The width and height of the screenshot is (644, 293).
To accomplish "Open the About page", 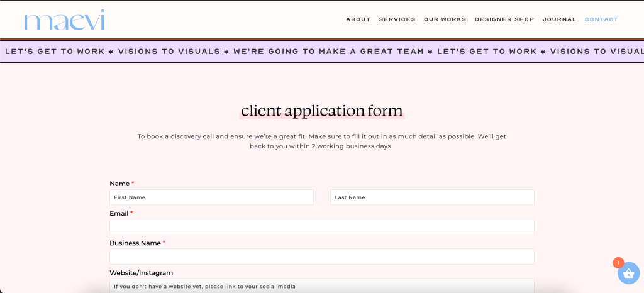I will pyautogui.click(x=358, y=19).
